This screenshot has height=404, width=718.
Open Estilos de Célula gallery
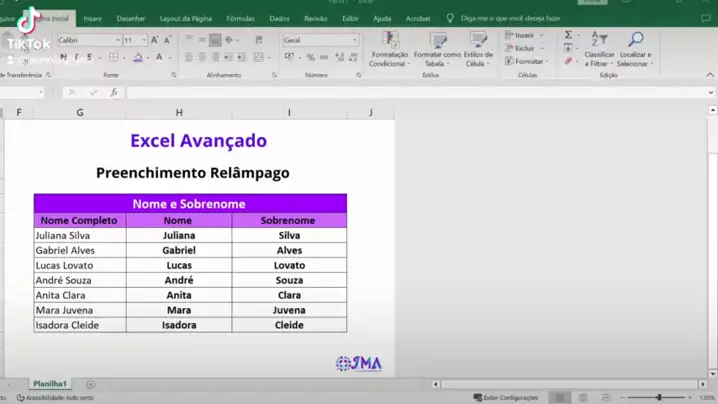click(478, 49)
